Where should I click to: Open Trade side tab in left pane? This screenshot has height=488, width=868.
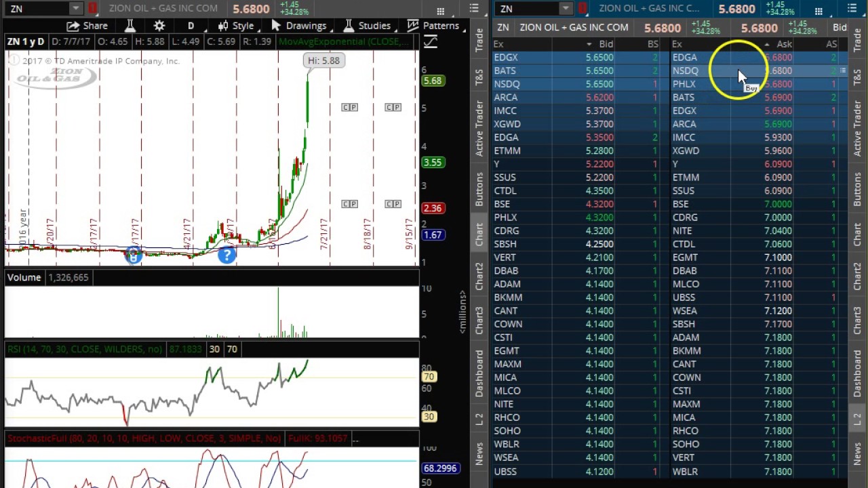click(479, 39)
